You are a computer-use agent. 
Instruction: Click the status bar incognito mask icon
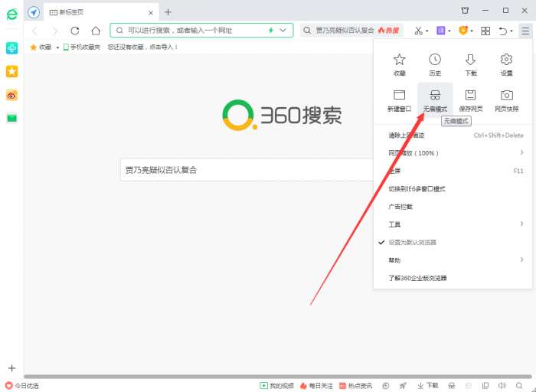[451, 386]
